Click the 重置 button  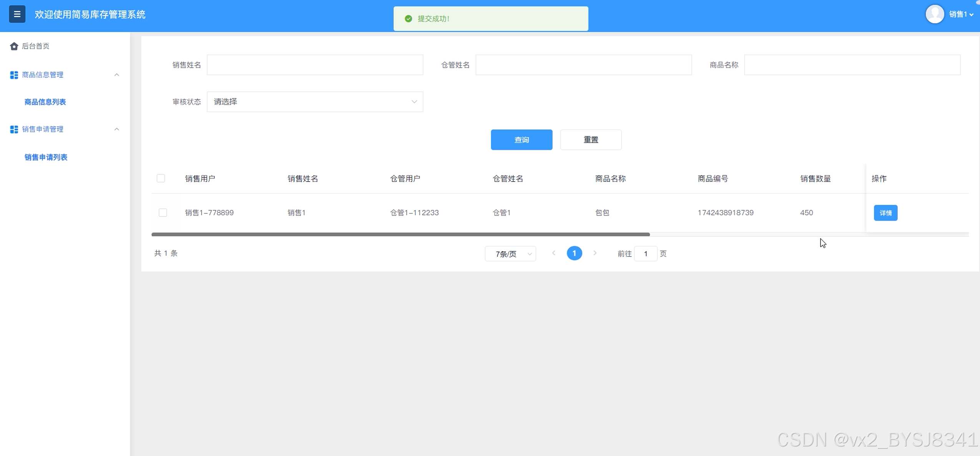click(590, 140)
